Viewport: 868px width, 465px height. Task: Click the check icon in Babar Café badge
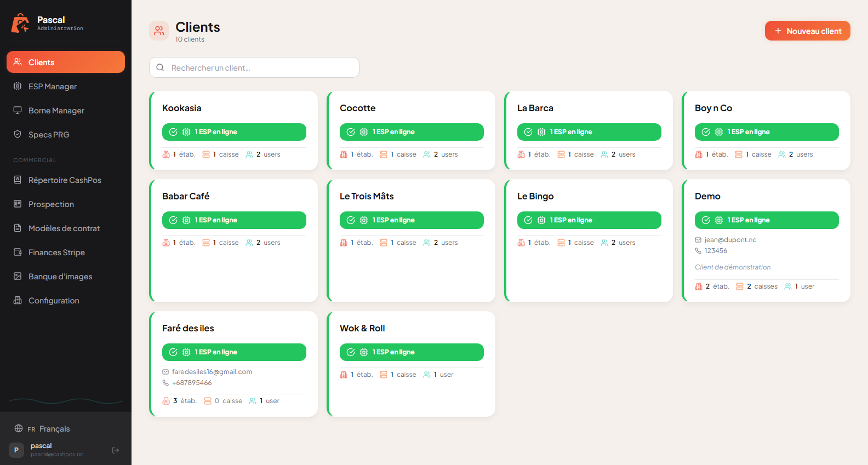tap(173, 220)
